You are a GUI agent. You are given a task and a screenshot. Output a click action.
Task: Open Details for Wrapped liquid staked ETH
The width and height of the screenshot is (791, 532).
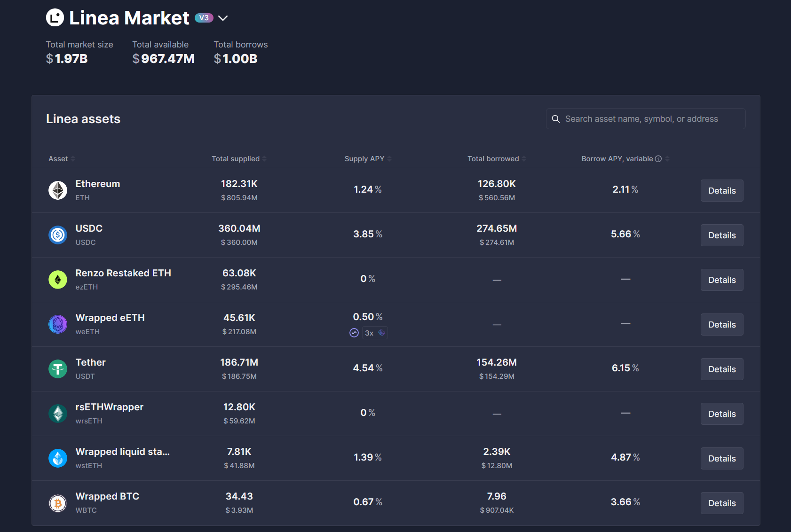click(x=722, y=458)
